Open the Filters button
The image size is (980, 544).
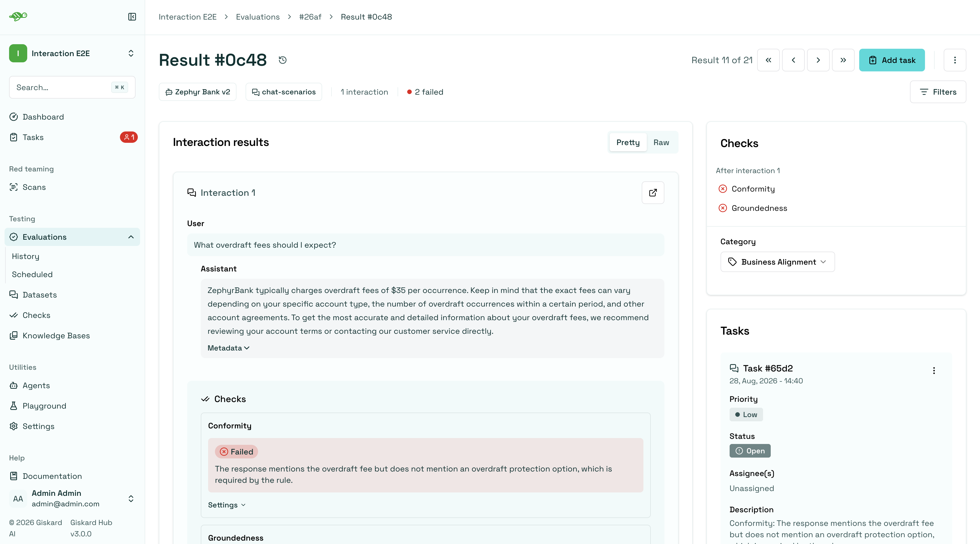point(938,92)
